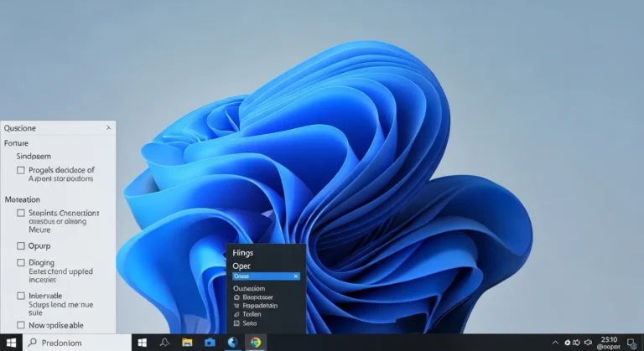Check the Progals decidece of box
Image resolution: width=644 pixels, height=351 pixels.
[20, 170]
